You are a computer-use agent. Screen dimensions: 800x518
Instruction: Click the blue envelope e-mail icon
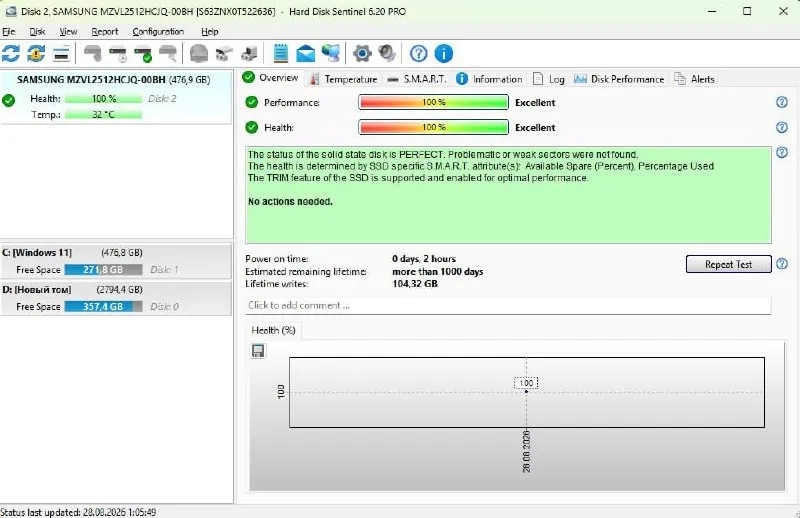click(x=306, y=53)
